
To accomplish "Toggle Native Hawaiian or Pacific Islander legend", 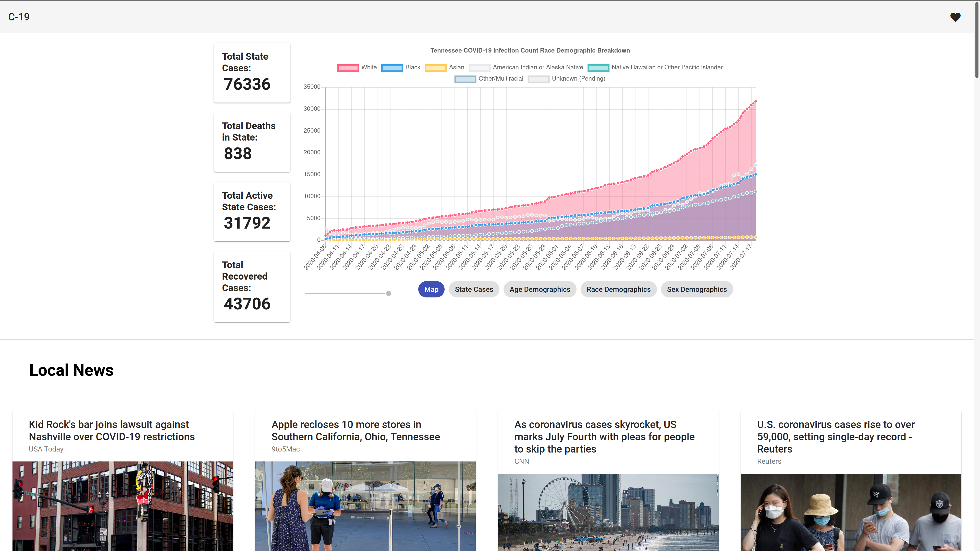I will (x=598, y=68).
